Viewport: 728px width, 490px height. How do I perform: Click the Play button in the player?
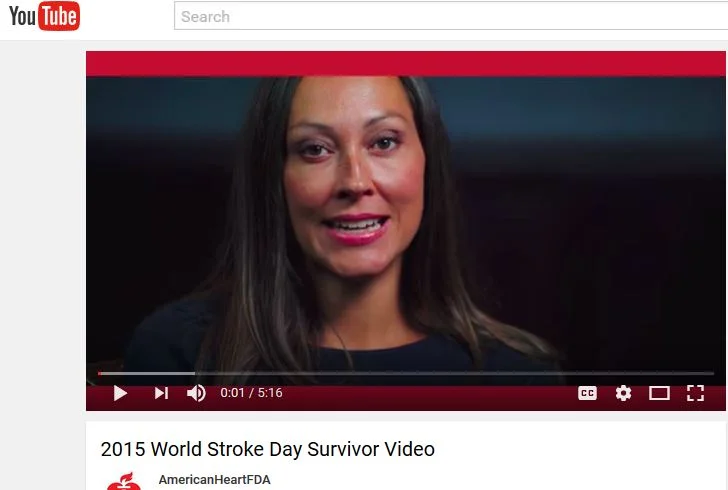pyautogui.click(x=120, y=393)
